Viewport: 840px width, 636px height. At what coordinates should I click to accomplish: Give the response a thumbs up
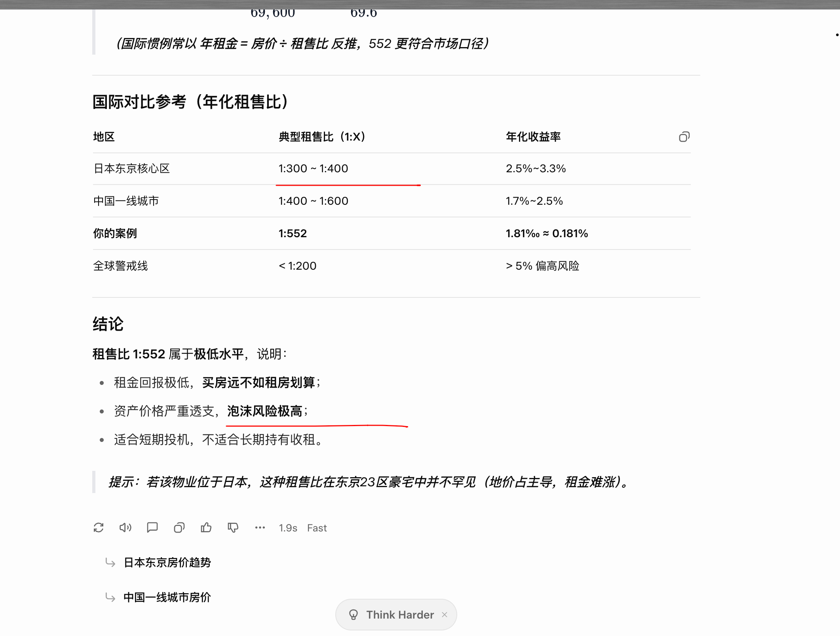[x=206, y=527]
